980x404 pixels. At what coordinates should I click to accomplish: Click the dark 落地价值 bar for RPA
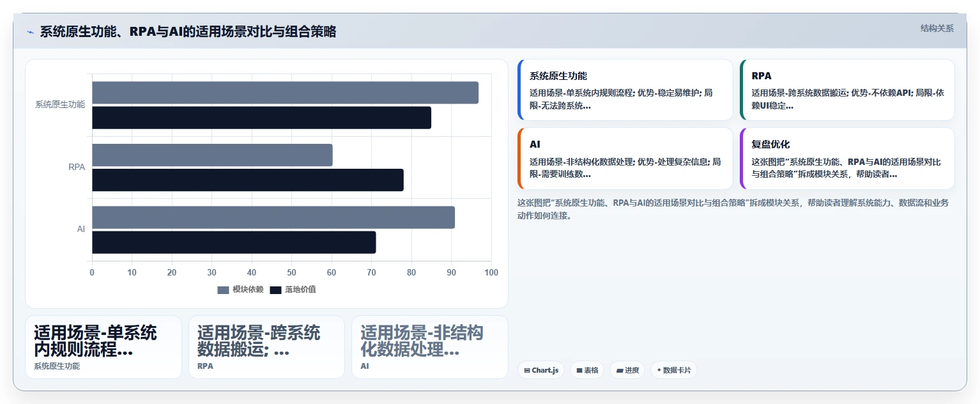click(x=247, y=180)
